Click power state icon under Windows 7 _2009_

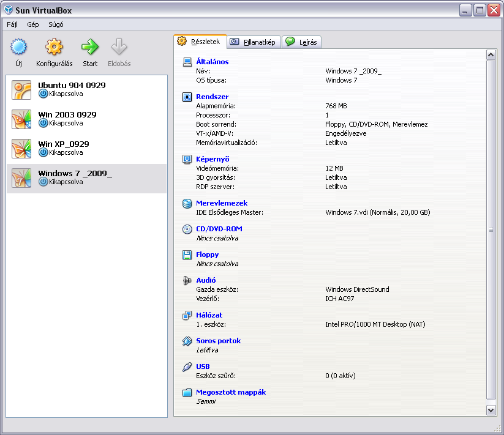pyautogui.click(x=43, y=182)
